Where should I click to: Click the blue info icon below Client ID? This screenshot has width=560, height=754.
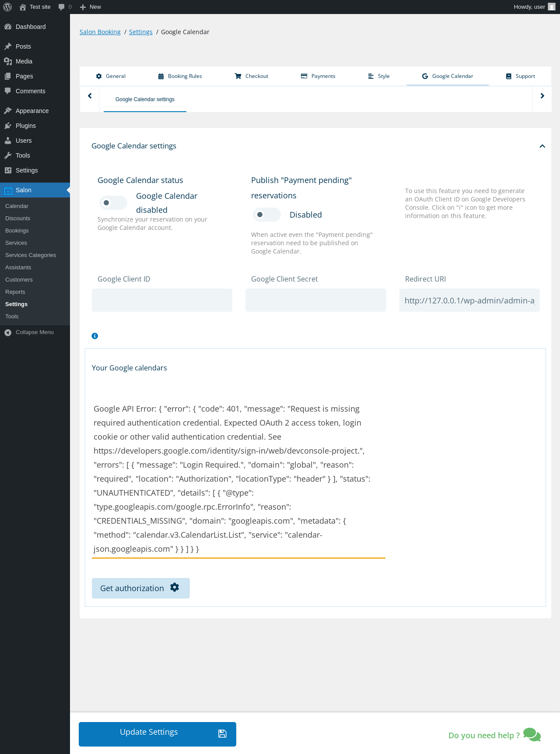94,336
